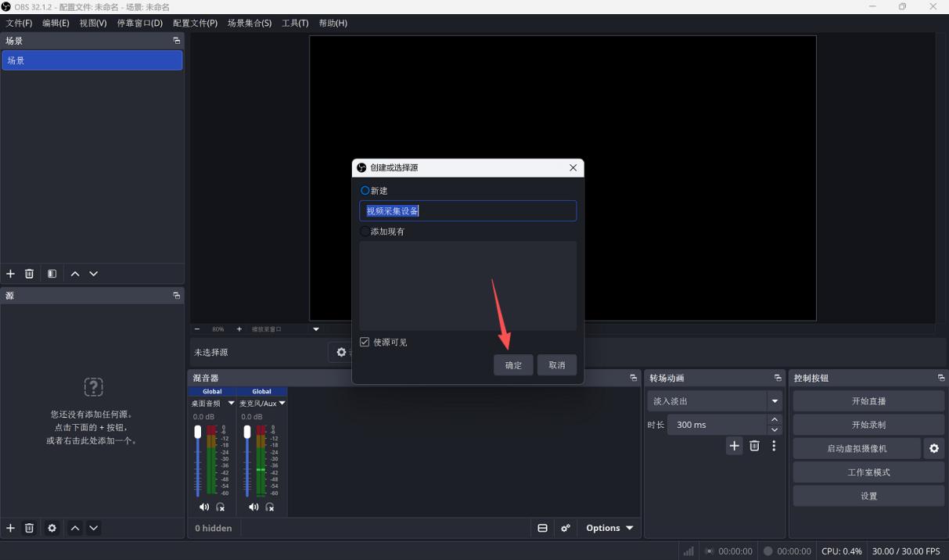Zoom out preview with minus icon
Screen dimensions: 949x560
[197, 329]
